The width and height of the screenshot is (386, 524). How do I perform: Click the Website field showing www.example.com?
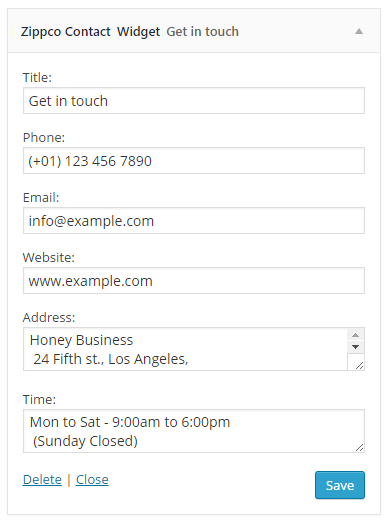pyautogui.click(x=194, y=281)
